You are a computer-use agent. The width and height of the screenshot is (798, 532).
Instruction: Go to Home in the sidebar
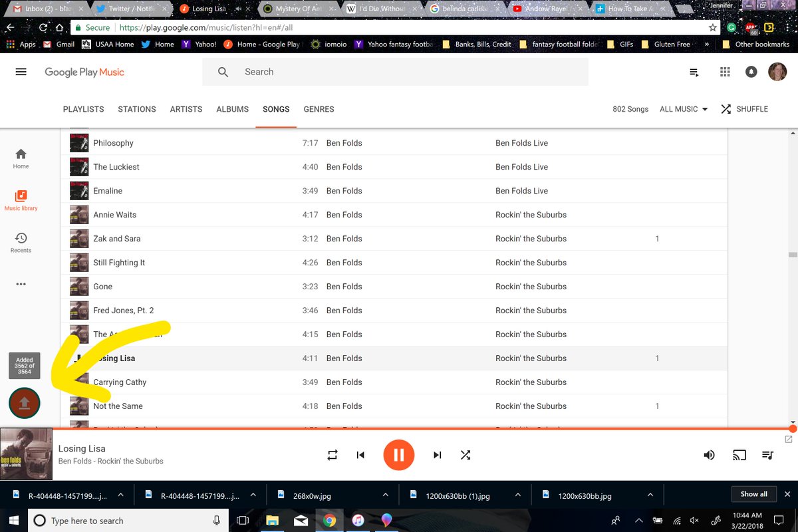click(21, 158)
